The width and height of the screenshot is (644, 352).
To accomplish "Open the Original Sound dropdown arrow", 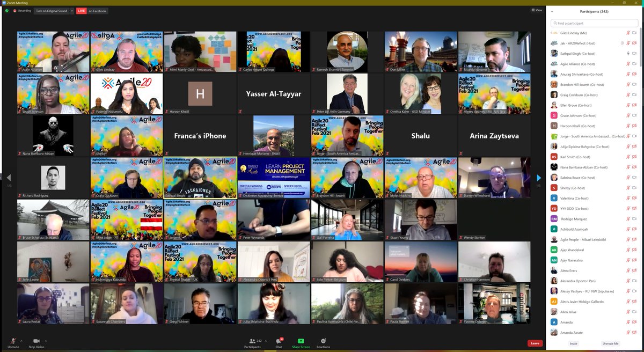I will pyautogui.click(x=72, y=10).
